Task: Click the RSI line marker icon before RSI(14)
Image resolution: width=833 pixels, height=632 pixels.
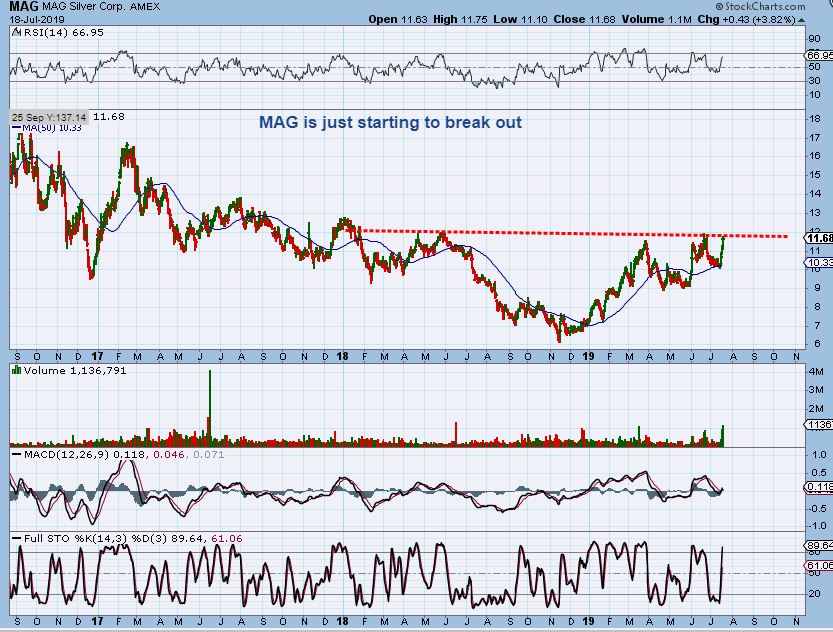Action: tap(17, 32)
